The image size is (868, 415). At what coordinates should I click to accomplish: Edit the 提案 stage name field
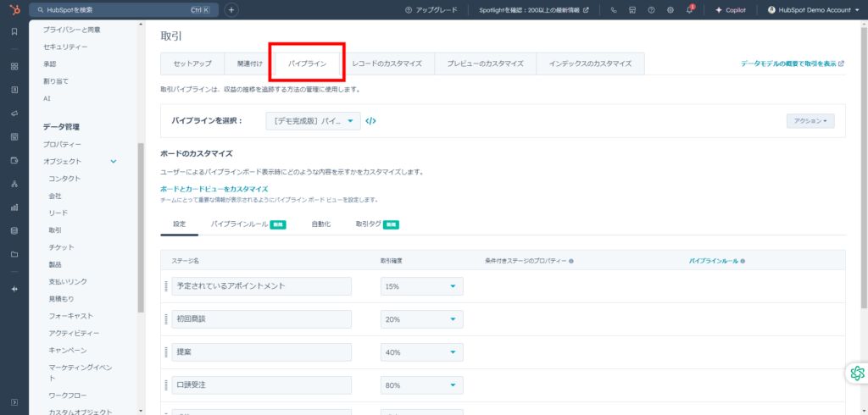point(262,352)
